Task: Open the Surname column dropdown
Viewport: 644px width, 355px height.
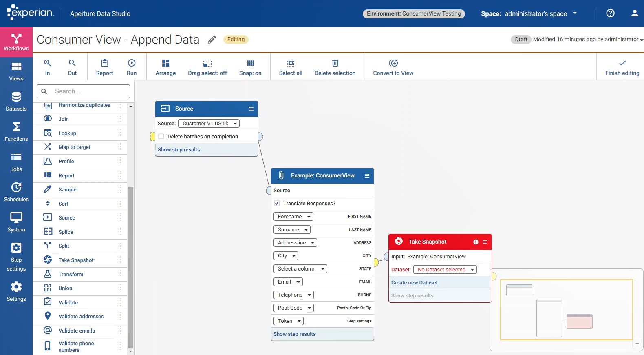Action: (x=292, y=230)
